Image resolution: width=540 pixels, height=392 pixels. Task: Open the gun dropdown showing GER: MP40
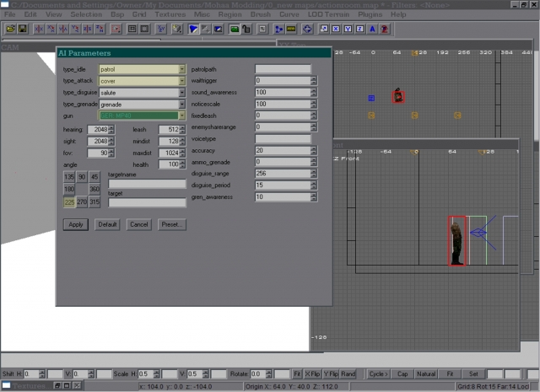pos(182,115)
